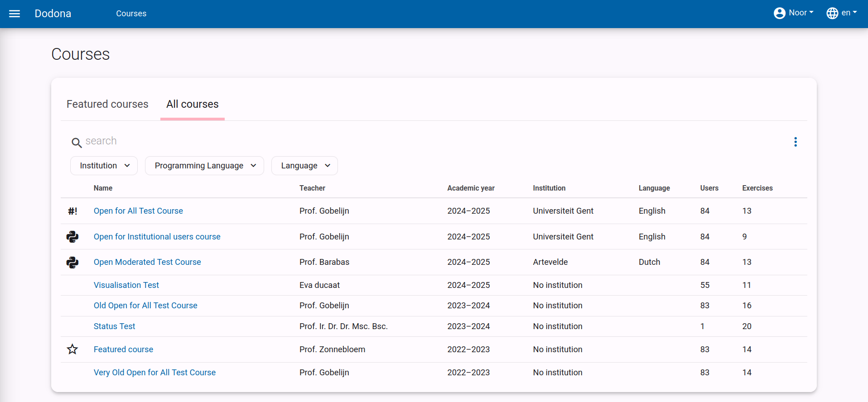Viewport: 868px width, 402px height.
Task: Click teacher Eva ducaat
Action: (x=319, y=285)
